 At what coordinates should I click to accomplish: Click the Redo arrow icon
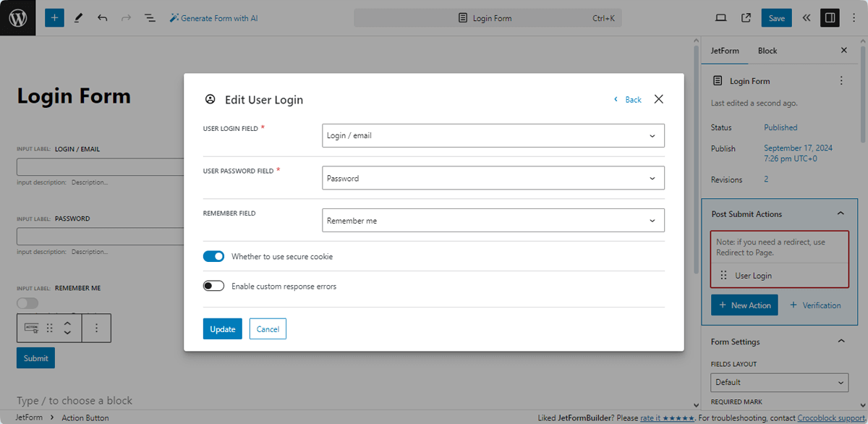127,17
